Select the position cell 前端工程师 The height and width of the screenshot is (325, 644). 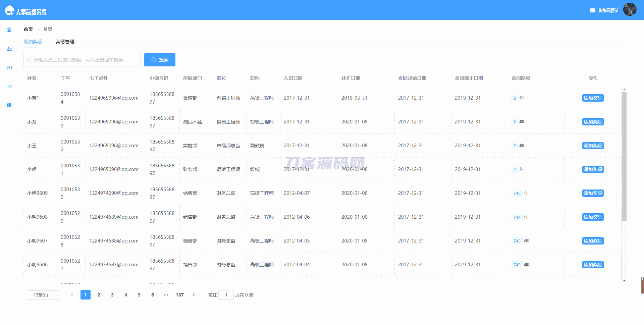click(x=228, y=98)
